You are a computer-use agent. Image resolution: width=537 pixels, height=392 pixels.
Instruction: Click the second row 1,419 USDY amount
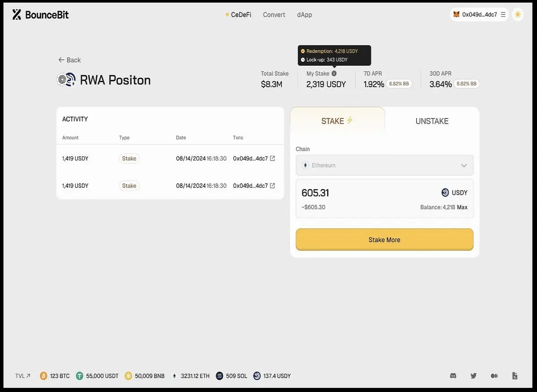click(75, 185)
